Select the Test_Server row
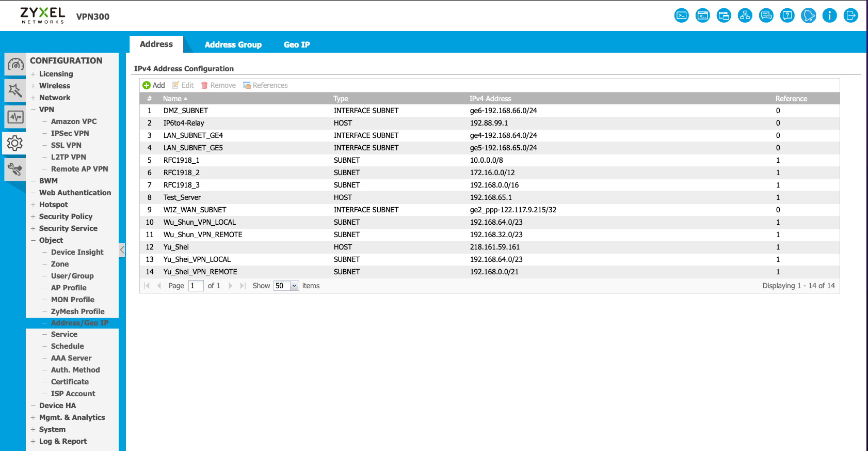This screenshot has height=451, width=868. (490, 197)
